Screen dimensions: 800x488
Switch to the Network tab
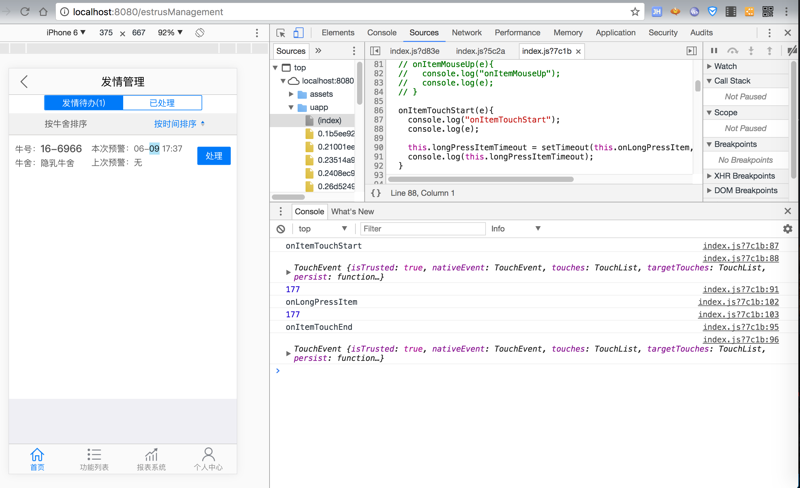click(466, 33)
